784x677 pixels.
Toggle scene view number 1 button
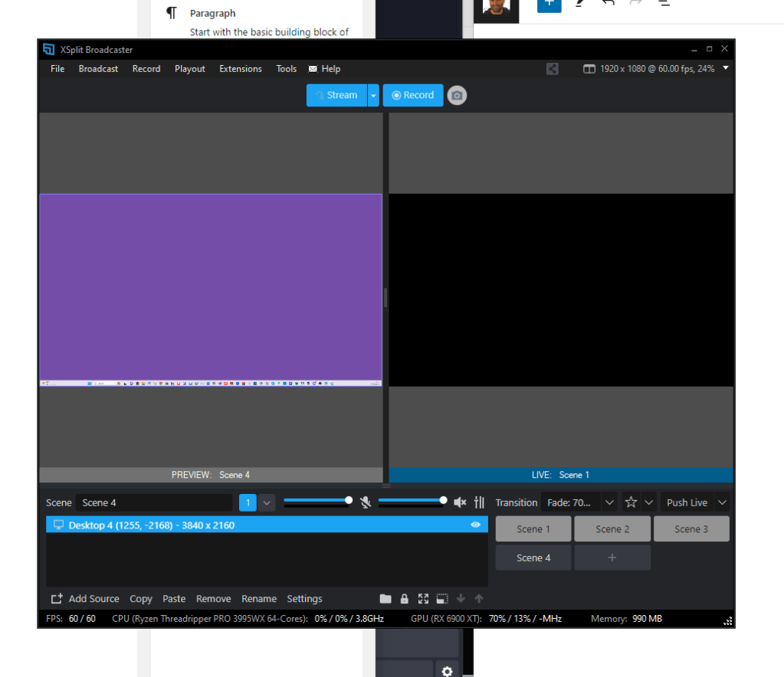(248, 502)
